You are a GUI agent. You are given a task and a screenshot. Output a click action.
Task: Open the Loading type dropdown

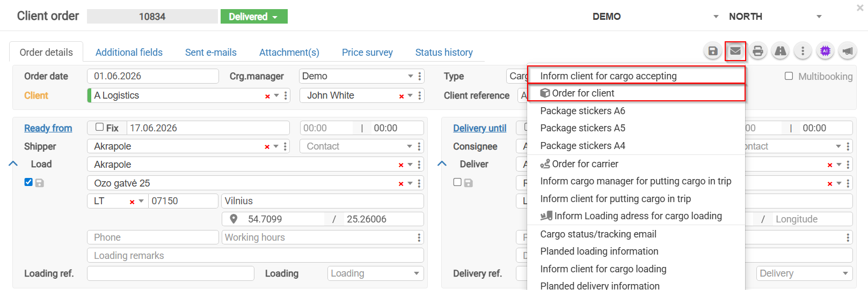[375, 273]
